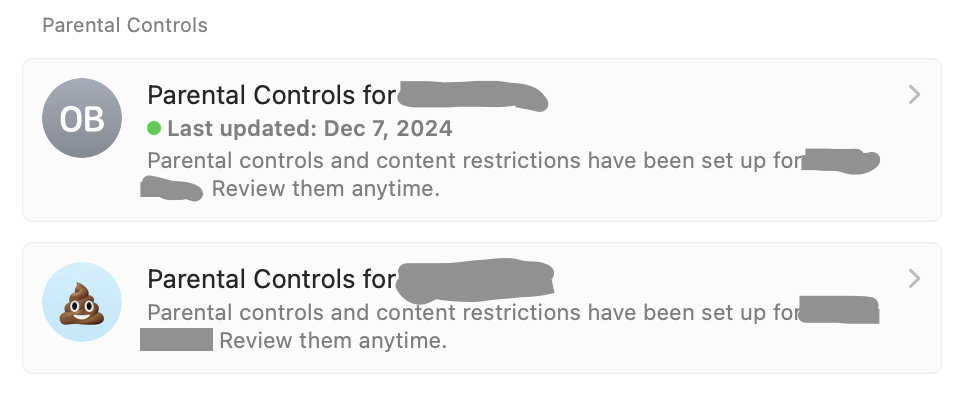Select the 'Parental Controls for' title beside emoji avatar
966x412 pixels.
pyautogui.click(x=272, y=280)
